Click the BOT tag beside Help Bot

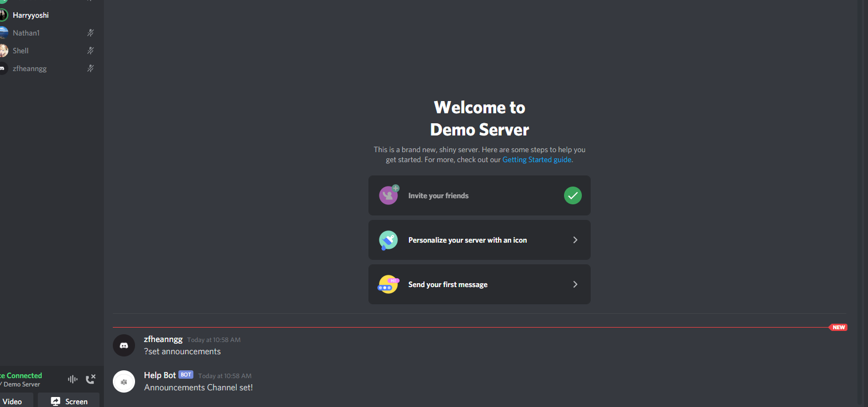coord(186,375)
